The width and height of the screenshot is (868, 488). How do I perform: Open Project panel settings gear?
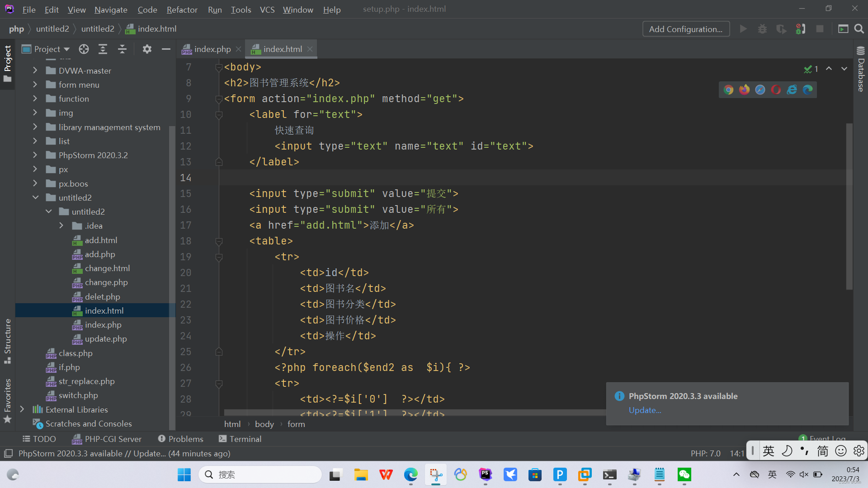[x=147, y=49]
